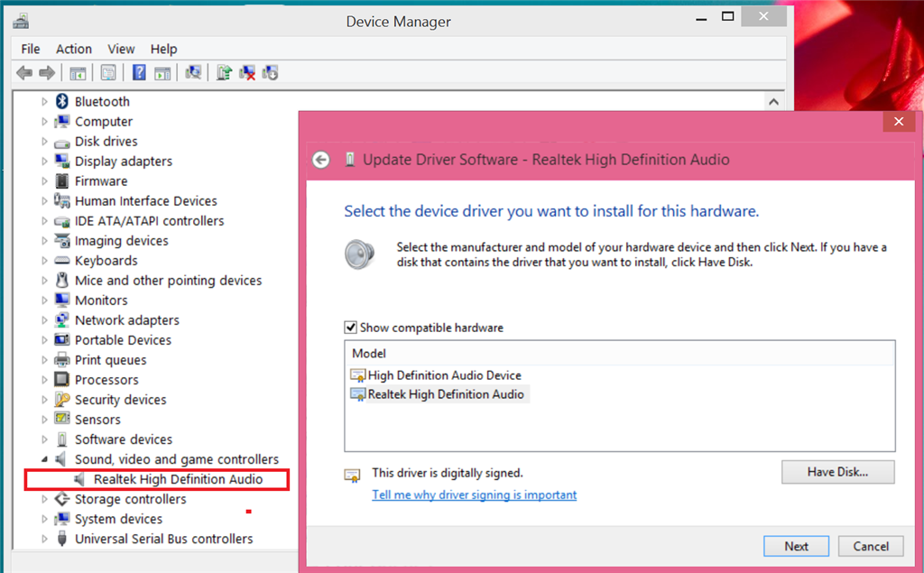Expand the Computer node
Screen dimensions: 924x573
click(x=44, y=122)
